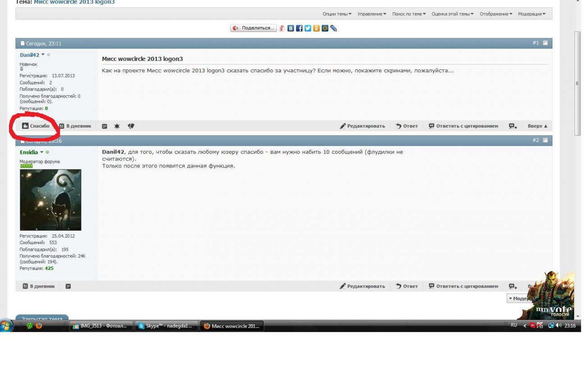The width and height of the screenshot is (588, 368).
Task: Click Редактировать on the first post
Action: click(x=363, y=126)
